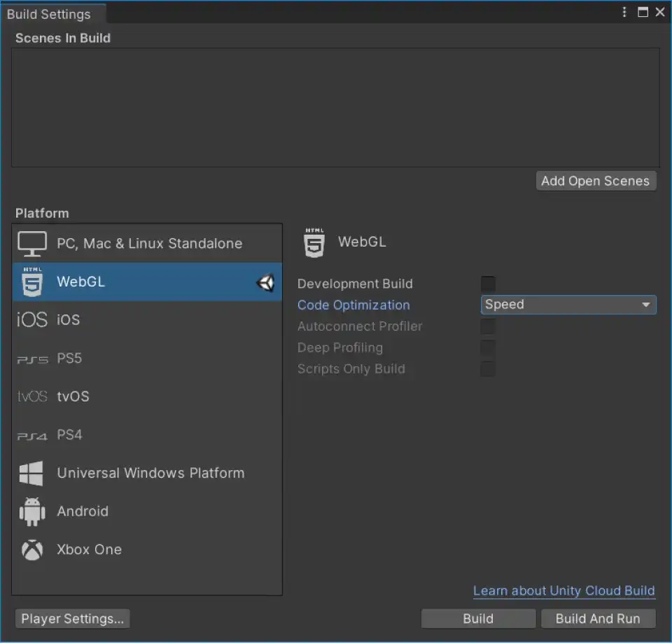Click the Unity logo on the WebGL row

pyautogui.click(x=266, y=282)
